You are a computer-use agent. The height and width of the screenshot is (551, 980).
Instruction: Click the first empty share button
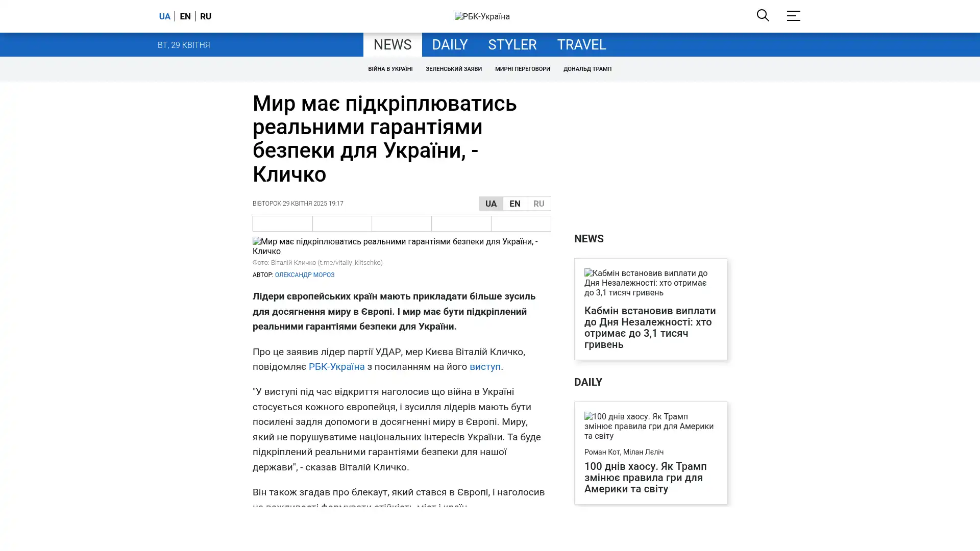click(282, 223)
